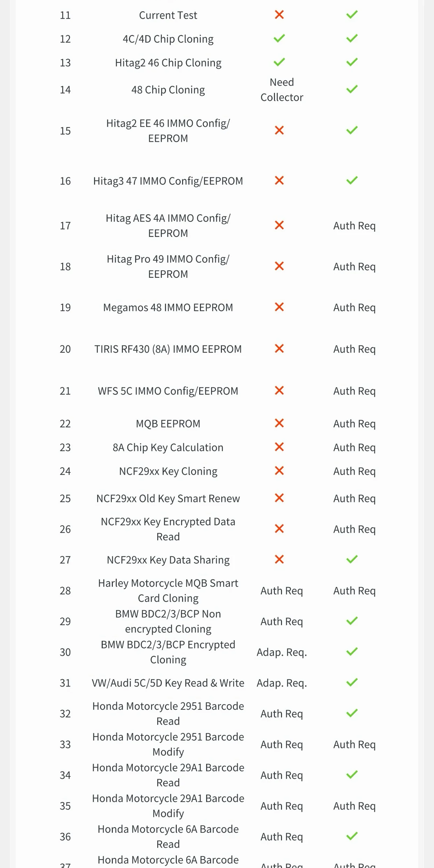
Task: Click green checkmark in 48 Chip Cloning row
Action: click(x=352, y=89)
